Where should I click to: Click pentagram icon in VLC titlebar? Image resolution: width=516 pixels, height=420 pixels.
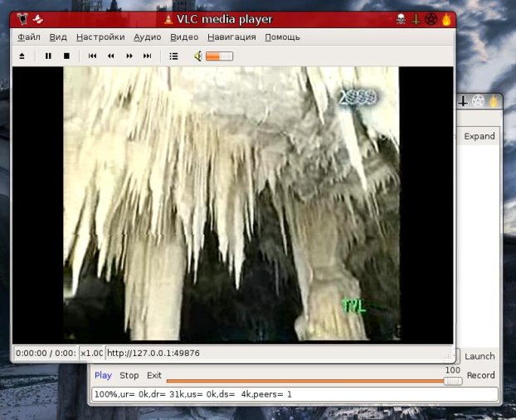(431, 19)
